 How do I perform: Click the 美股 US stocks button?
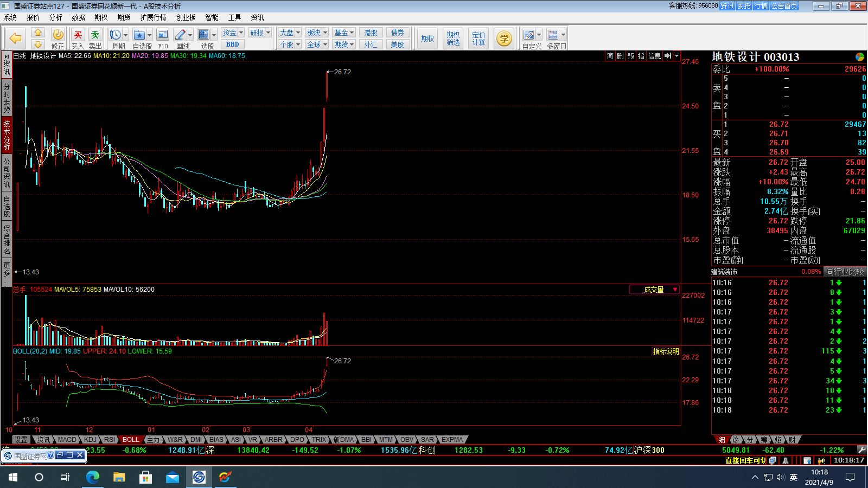click(x=398, y=44)
